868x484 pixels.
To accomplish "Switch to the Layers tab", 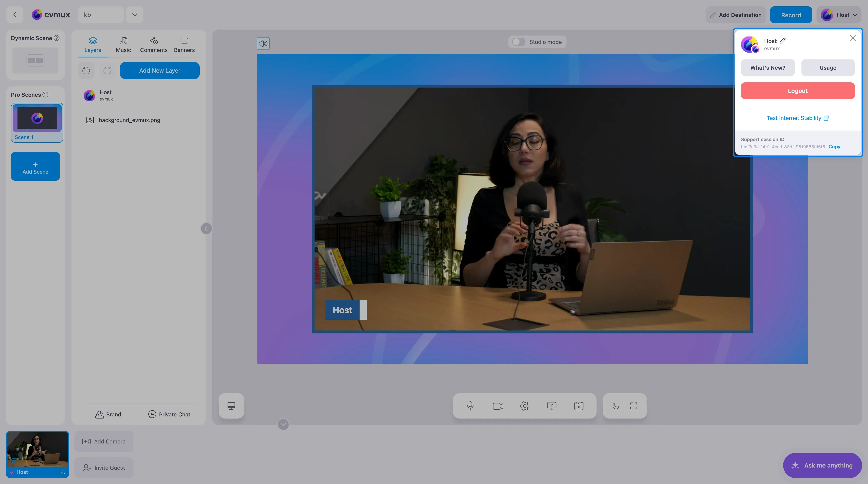I will tap(93, 45).
